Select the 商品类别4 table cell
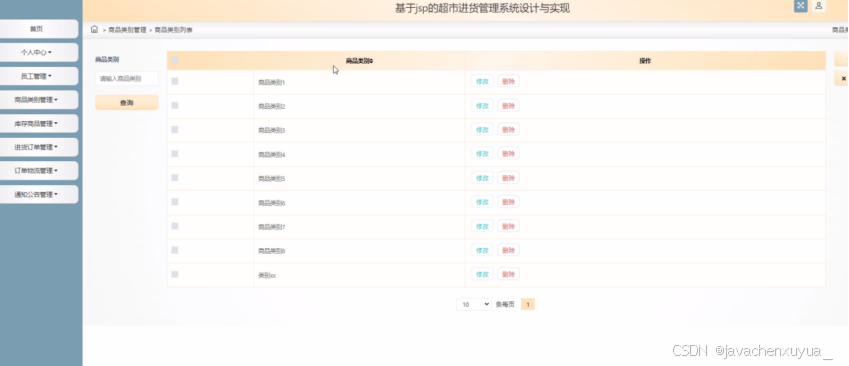The width and height of the screenshot is (849, 366). tap(359, 155)
